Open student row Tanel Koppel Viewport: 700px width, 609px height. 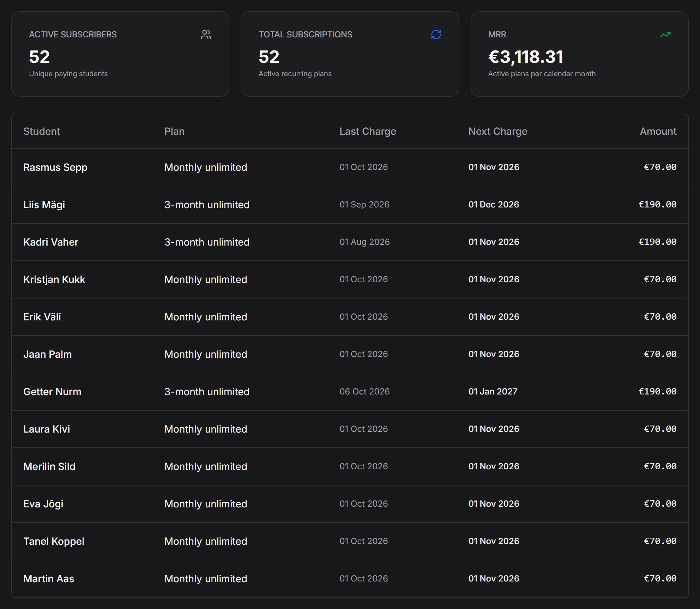click(x=350, y=541)
